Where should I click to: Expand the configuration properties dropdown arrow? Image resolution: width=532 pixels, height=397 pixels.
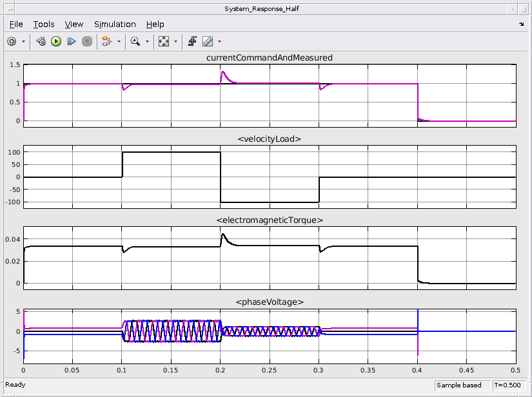(x=23, y=42)
